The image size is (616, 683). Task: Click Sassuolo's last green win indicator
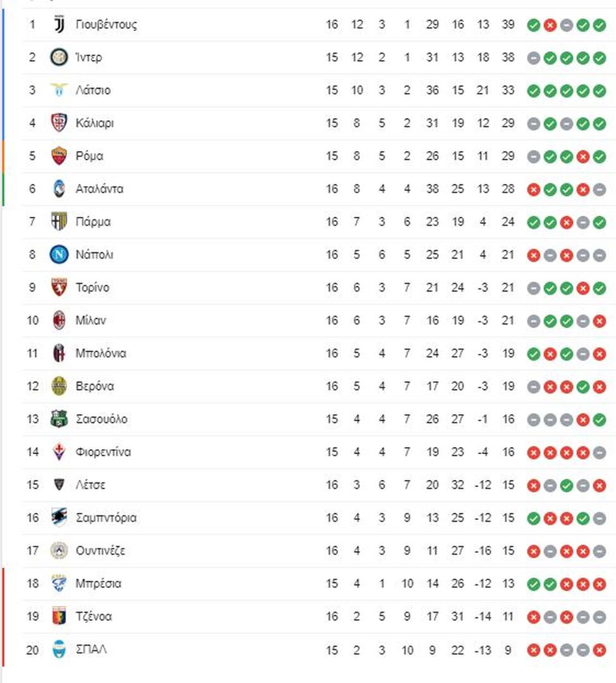tap(600, 420)
